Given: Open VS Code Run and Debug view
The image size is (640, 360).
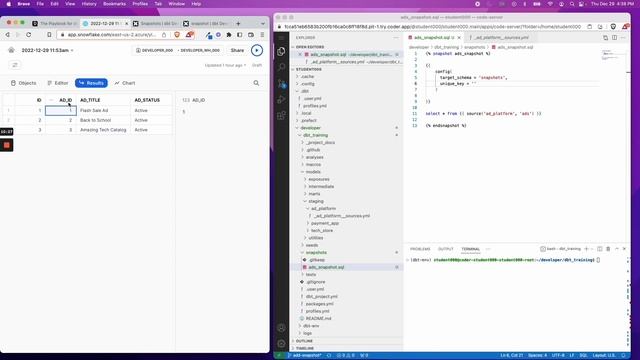Looking at the screenshot, I should (x=281, y=100).
